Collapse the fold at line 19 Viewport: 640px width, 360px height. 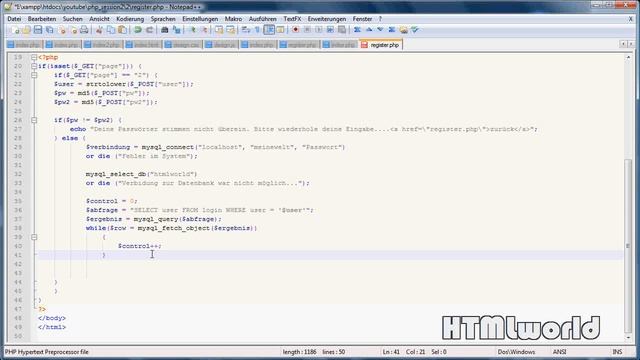click(x=34, y=57)
